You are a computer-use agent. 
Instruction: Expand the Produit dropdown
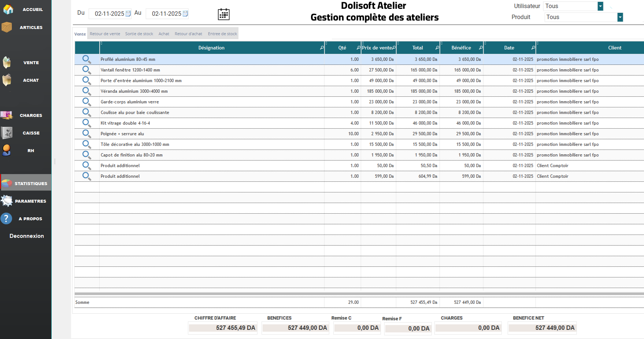(x=620, y=17)
